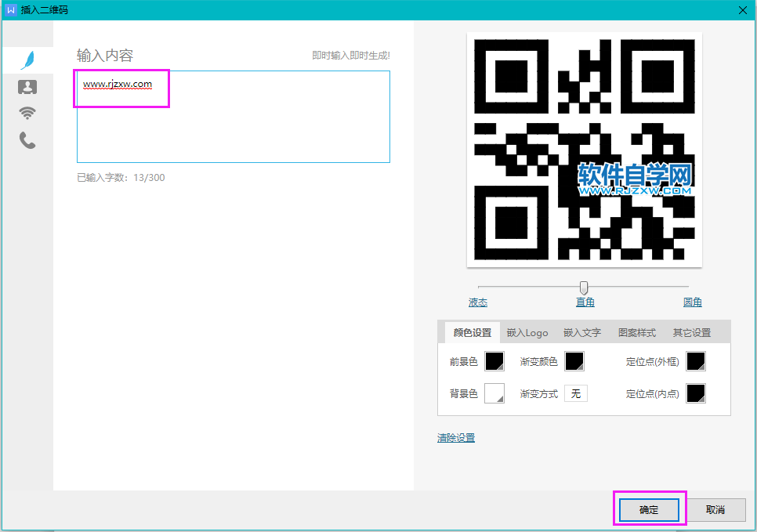Apply the 圆角 rounded corner style
Image resolution: width=757 pixels, height=532 pixels.
point(692,302)
